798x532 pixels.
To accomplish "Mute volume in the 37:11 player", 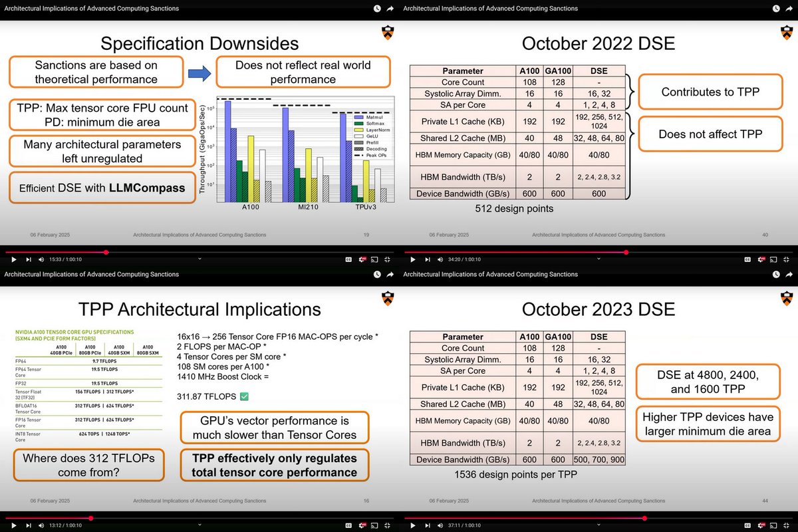I will (x=440, y=525).
